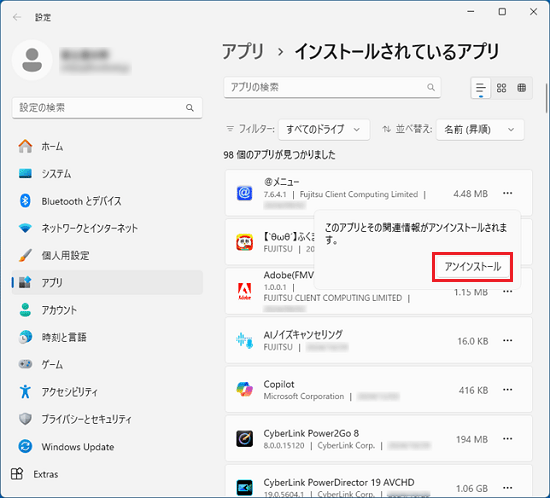Screen dimensions: 550x498
Task: Open more options for AIノイズキャンセリング
Action: [508, 341]
